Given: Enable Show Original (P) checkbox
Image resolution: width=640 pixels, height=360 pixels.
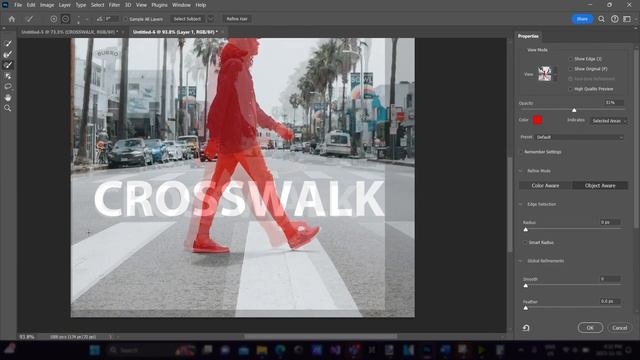Looking at the screenshot, I should (x=570, y=69).
